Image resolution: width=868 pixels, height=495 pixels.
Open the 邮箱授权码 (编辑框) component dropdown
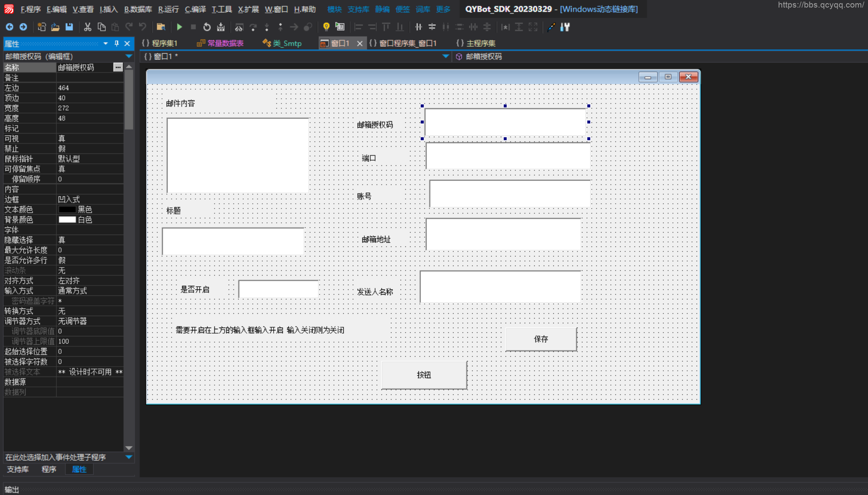pyautogui.click(x=129, y=56)
